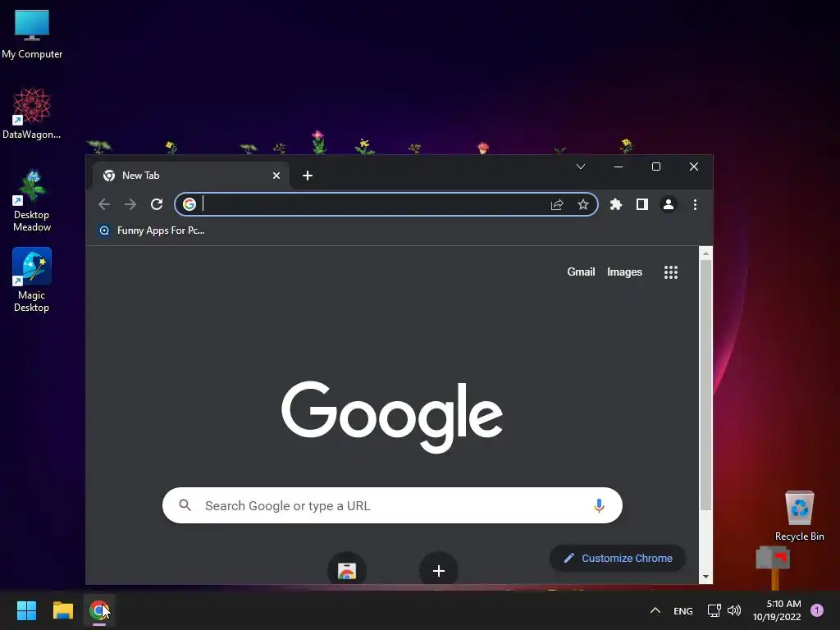The width and height of the screenshot is (840, 630).
Task: Reload the page with the refresh icon
Action: 157,204
